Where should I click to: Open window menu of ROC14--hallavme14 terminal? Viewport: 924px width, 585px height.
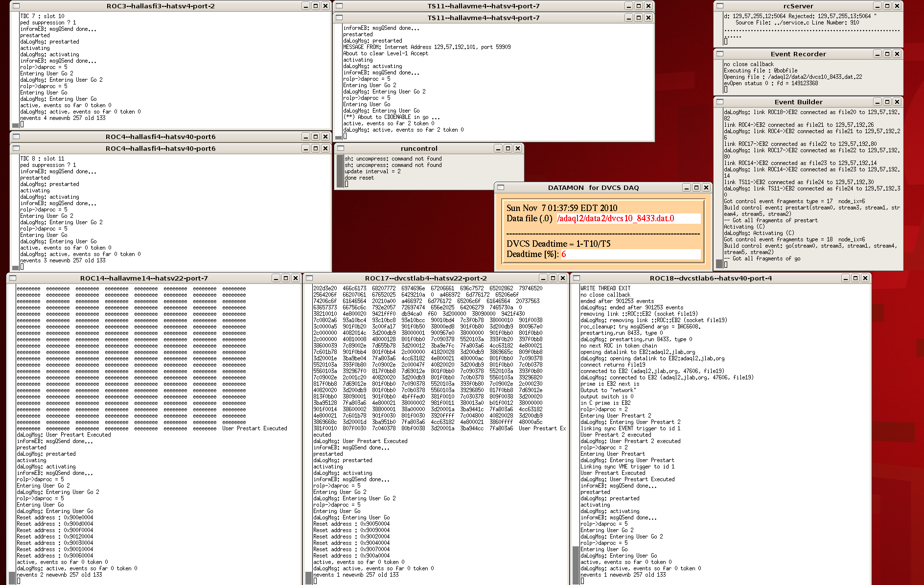coord(13,278)
